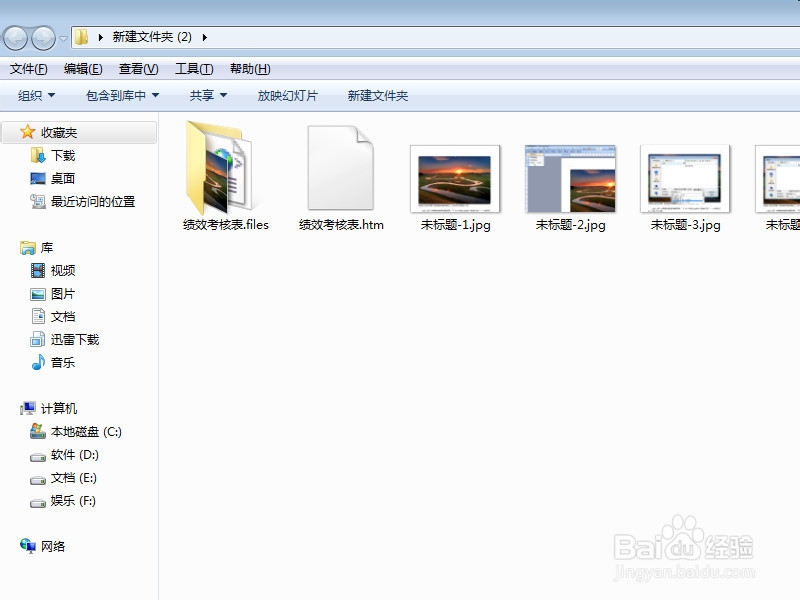
Task: Open 视频 library
Action: tap(63, 270)
